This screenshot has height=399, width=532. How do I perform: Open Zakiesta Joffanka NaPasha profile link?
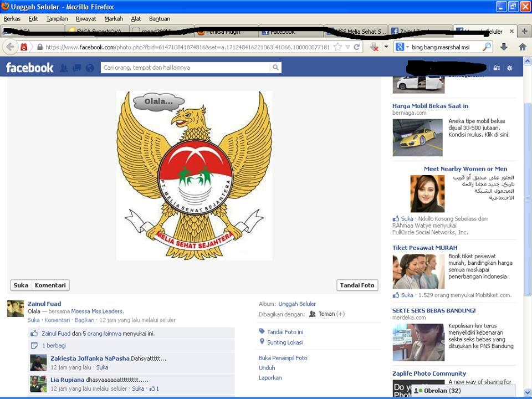[x=90, y=359]
